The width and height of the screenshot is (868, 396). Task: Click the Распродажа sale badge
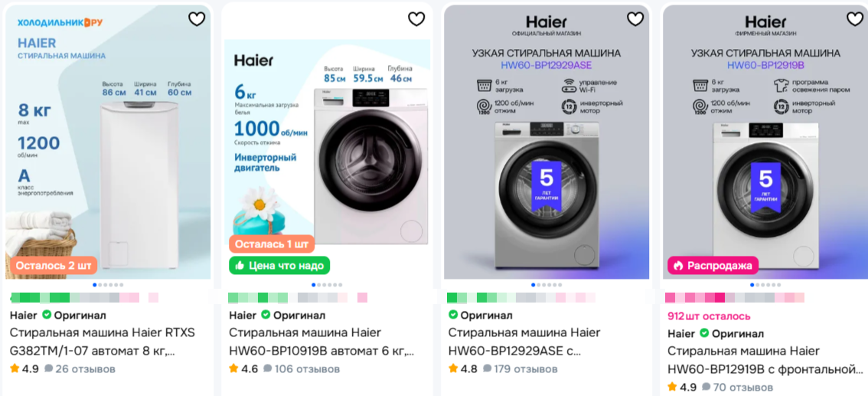coord(713,266)
